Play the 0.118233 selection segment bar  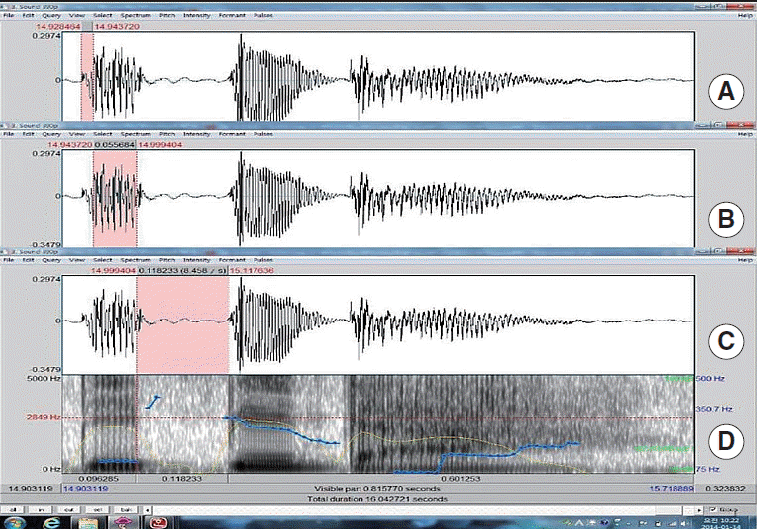182,478
